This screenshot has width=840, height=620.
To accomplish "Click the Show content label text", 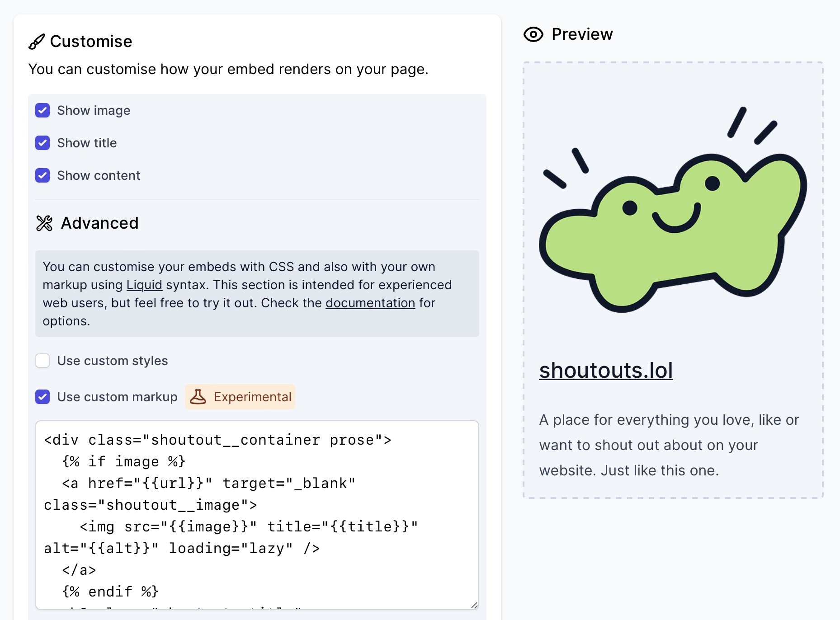I will (x=99, y=176).
